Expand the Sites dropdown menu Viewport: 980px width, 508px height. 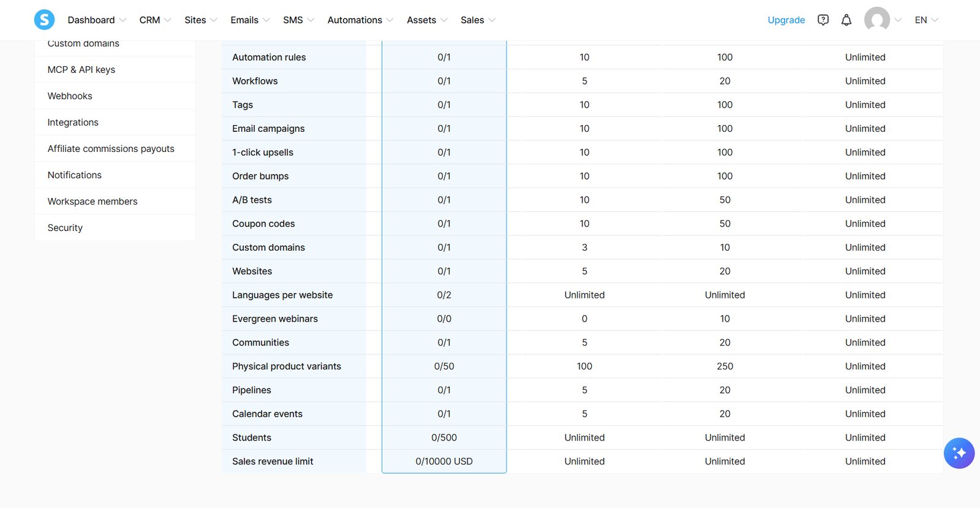coord(201,20)
